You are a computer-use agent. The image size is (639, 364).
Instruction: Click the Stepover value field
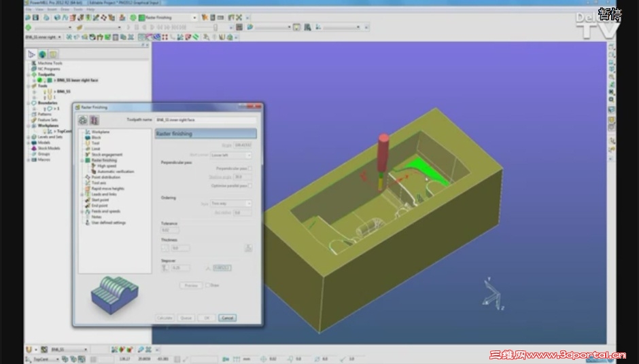coord(180,268)
